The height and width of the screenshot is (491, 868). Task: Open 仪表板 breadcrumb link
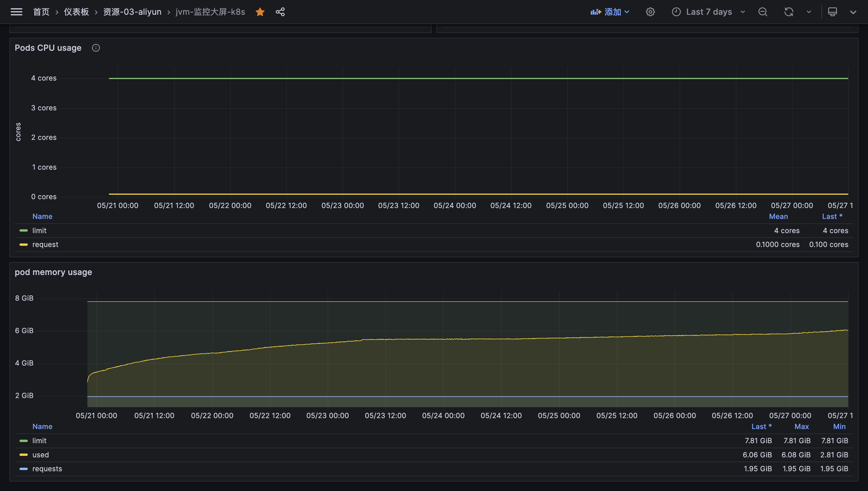76,12
